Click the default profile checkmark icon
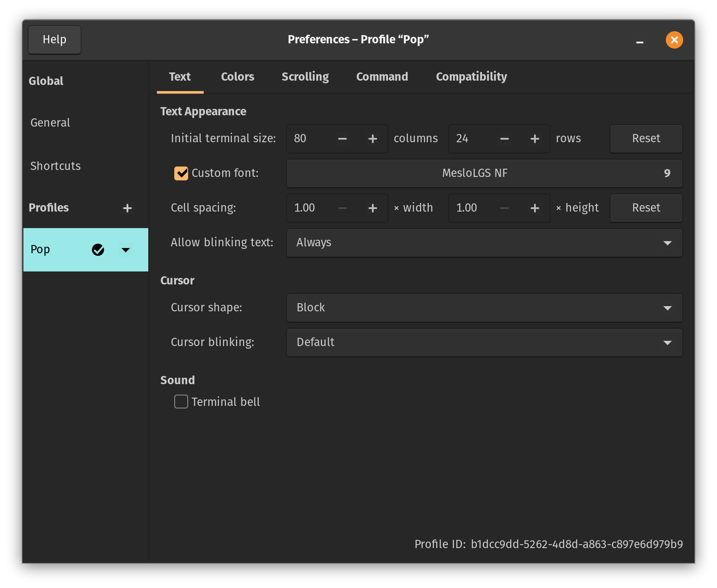The height and width of the screenshot is (588, 717). point(98,250)
